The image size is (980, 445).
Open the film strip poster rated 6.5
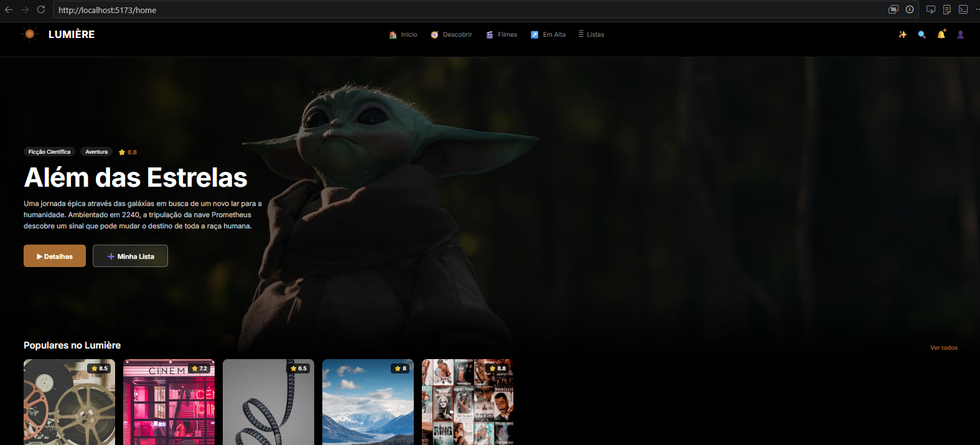pos(268,402)
